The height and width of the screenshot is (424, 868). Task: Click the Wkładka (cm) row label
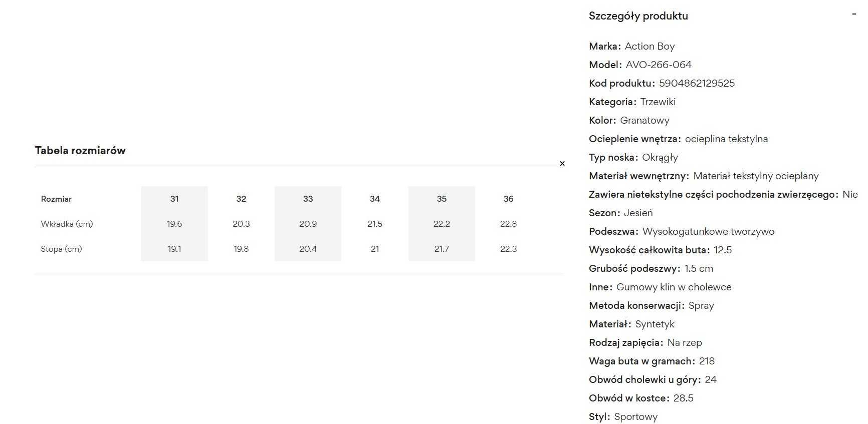[x=67, y=224]
